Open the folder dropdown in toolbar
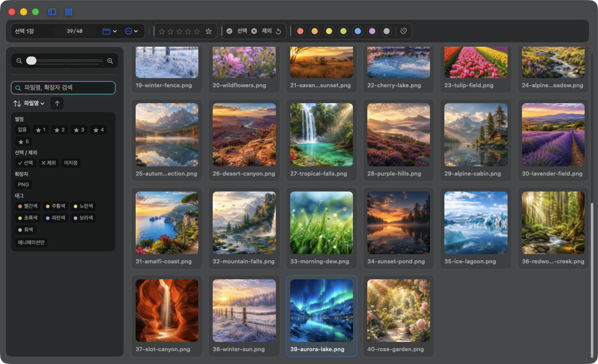This screenshot has width=598, height=364. tap(109, 31)
